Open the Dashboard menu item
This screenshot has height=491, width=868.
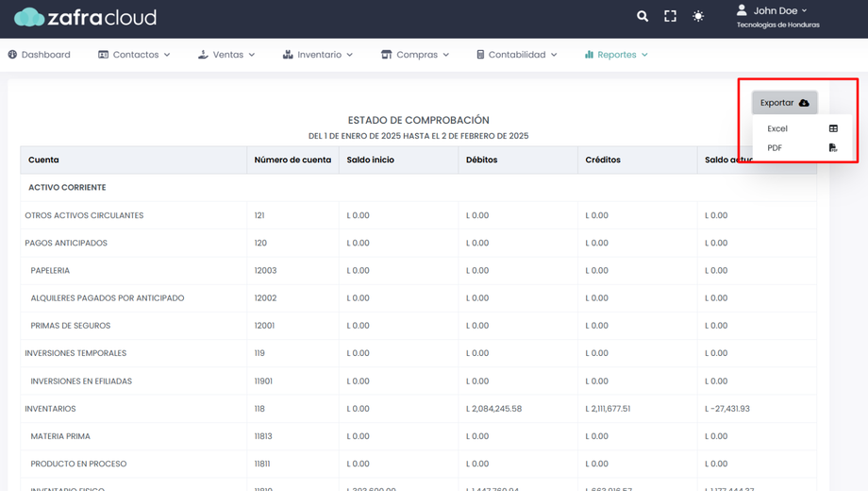(x=39, y=55)
